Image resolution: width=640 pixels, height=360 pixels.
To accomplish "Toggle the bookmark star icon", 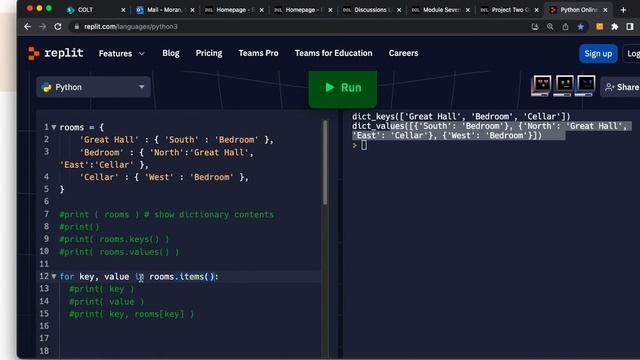I will (x=580, y=27).
